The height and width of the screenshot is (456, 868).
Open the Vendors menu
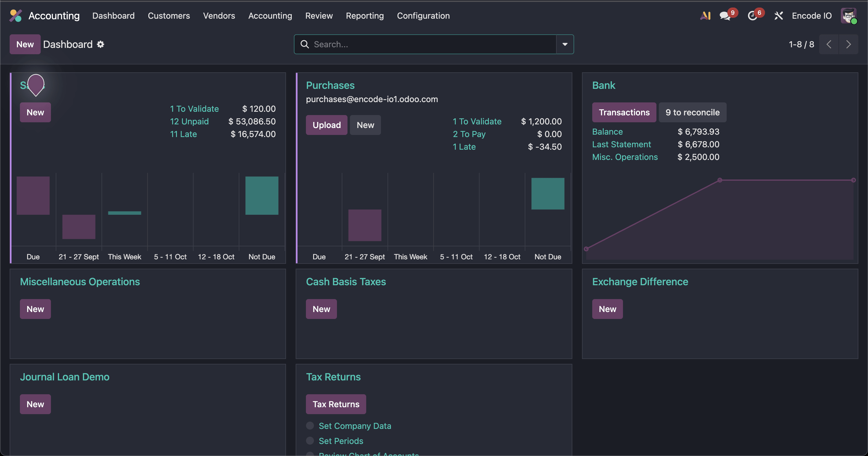(x=219, y=16)
